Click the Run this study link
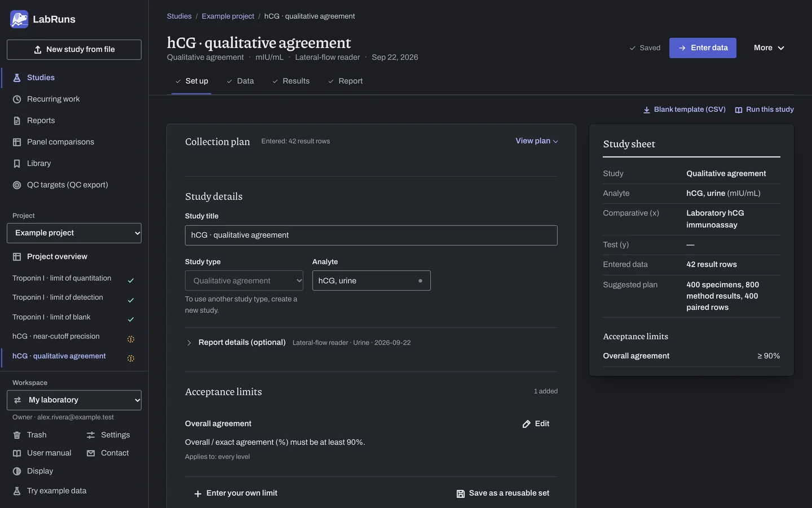 764,110
